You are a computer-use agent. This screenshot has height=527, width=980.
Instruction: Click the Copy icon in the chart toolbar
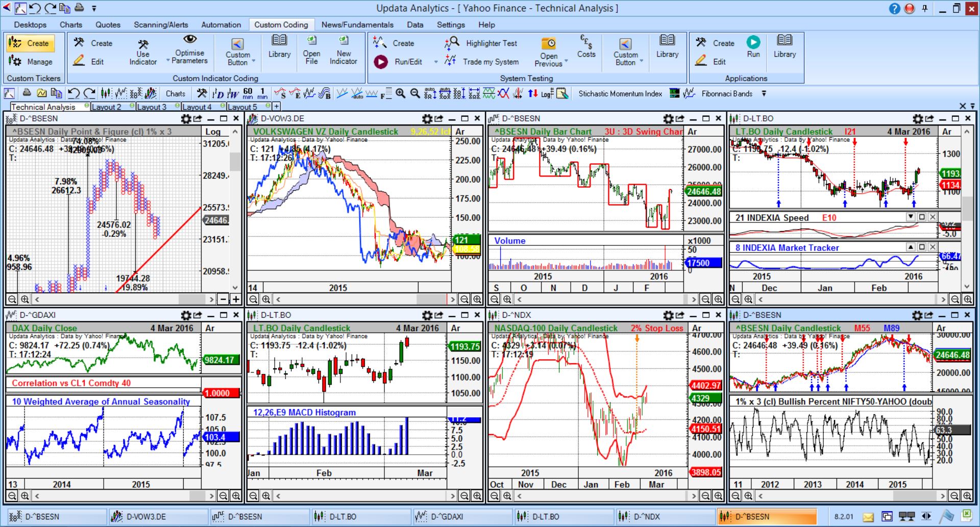click(56, 93)
